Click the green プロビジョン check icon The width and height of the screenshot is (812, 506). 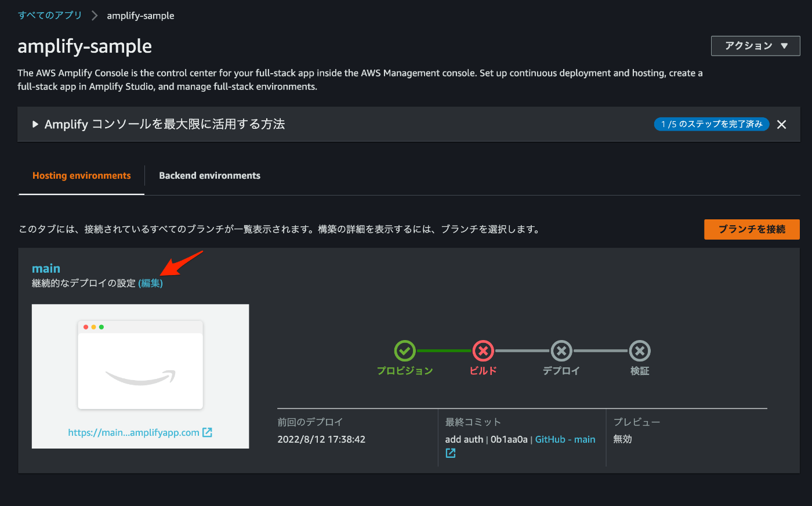point(405,351)
